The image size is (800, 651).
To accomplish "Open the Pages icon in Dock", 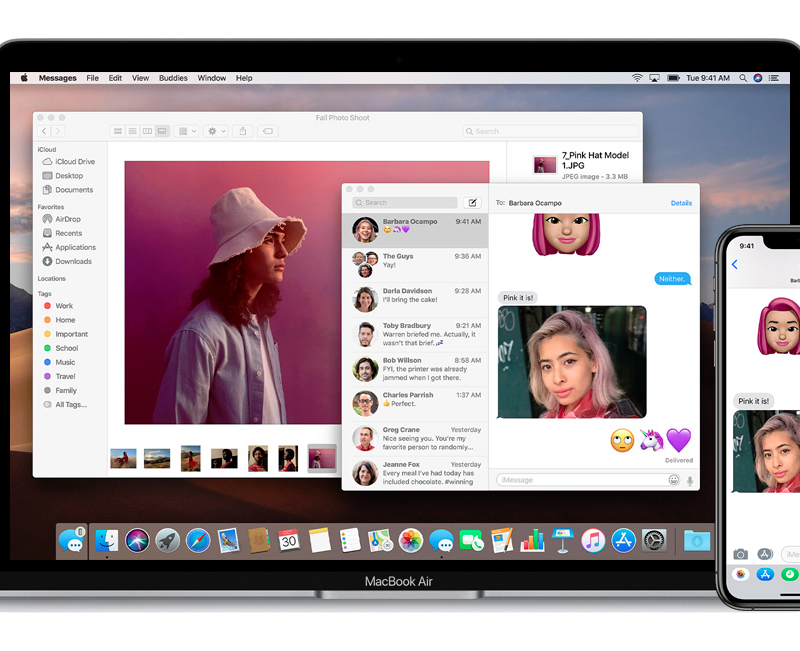I will pyautogui.click(x=502, y=541).
